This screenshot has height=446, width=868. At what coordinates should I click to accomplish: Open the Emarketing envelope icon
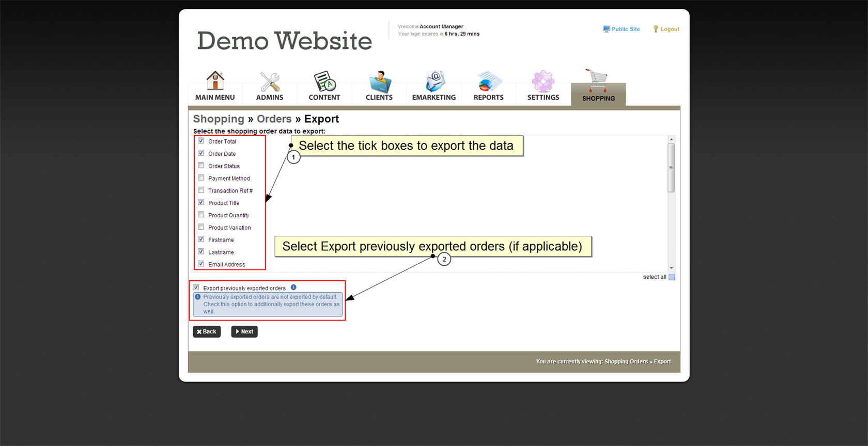(434, 82)
